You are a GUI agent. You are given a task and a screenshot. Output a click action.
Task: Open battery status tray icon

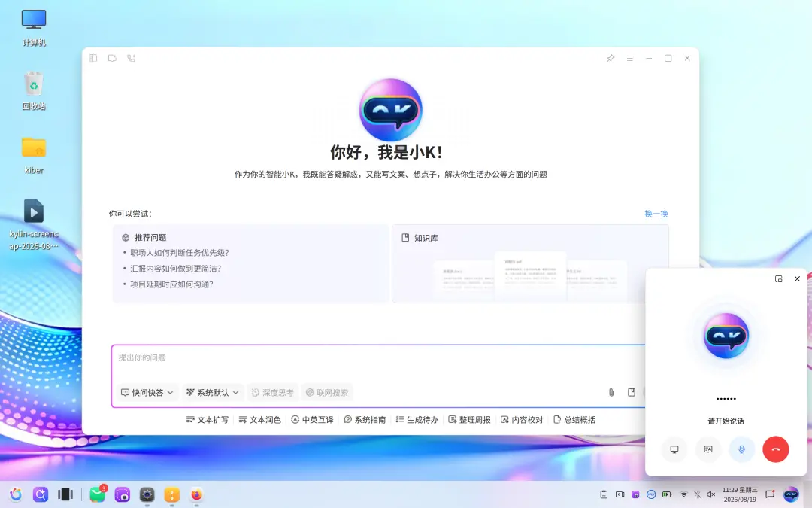click(667, 494)
